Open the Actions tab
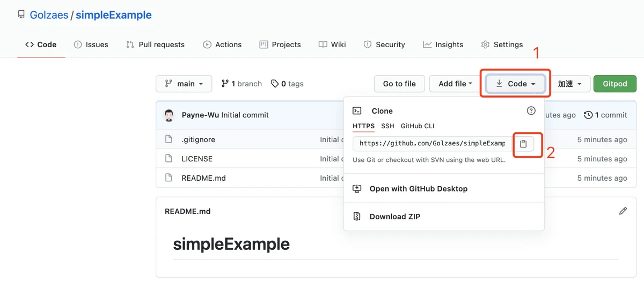This screenshot has width=644, height=281. click(222, 45)
